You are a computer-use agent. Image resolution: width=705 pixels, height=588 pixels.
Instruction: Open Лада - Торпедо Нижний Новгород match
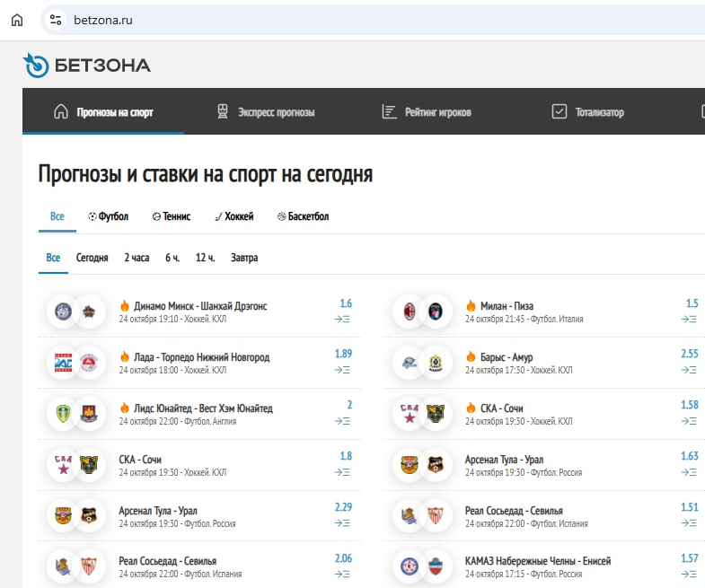coord(202,357)
